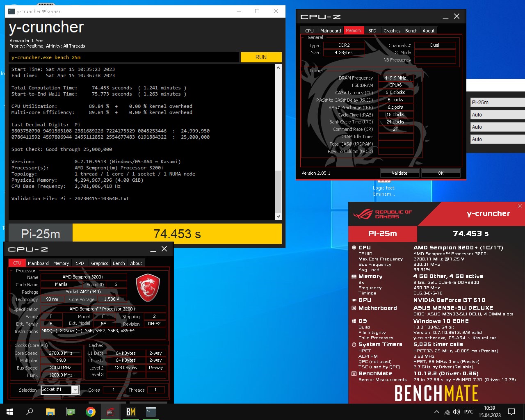The height and width of the screenshot is (420, 525).
Task: Click the BENCHMATE logo text
Action: 436,393
